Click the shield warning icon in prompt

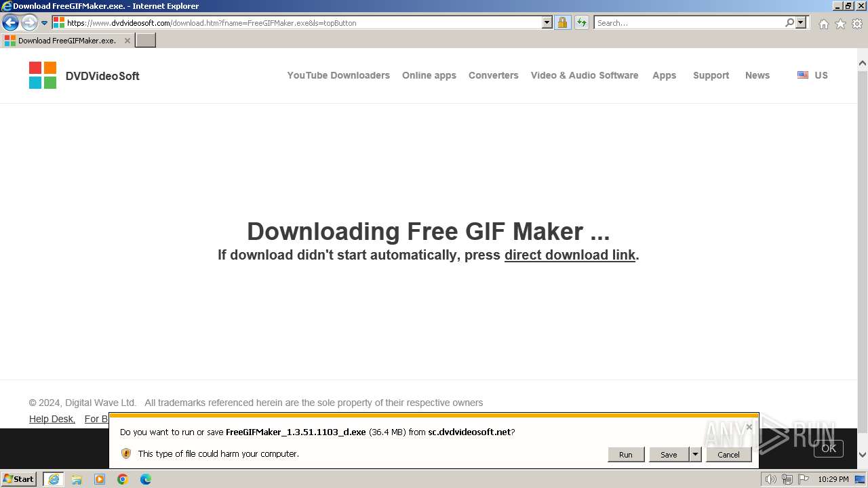126,453
